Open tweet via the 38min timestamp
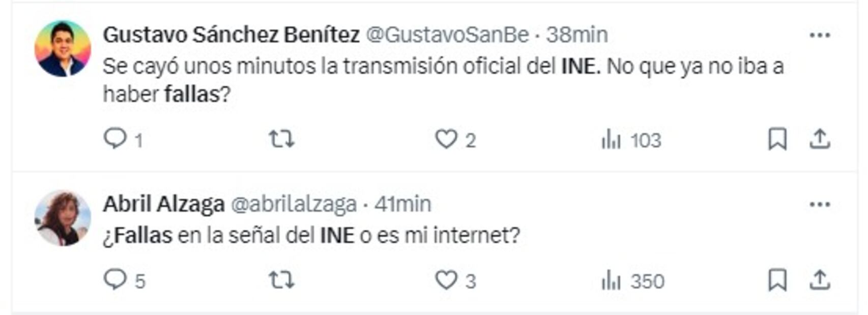This screenshot has height=315, width=868. click(577, 35)
